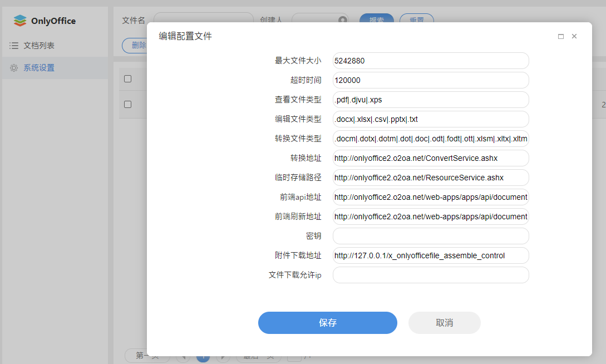Click the 转换文件类型 input box

[x=430, y=139]
